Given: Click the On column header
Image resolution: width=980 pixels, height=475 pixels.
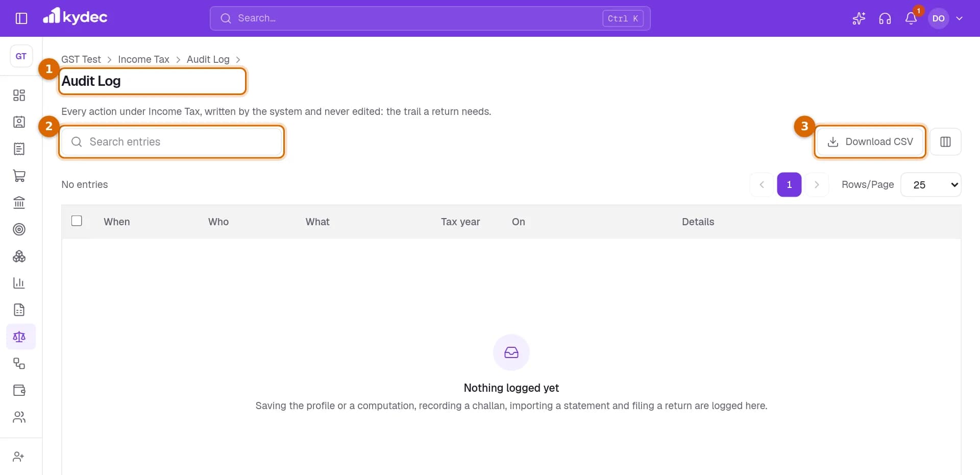Looking at the screenshot, I should 519,222.
